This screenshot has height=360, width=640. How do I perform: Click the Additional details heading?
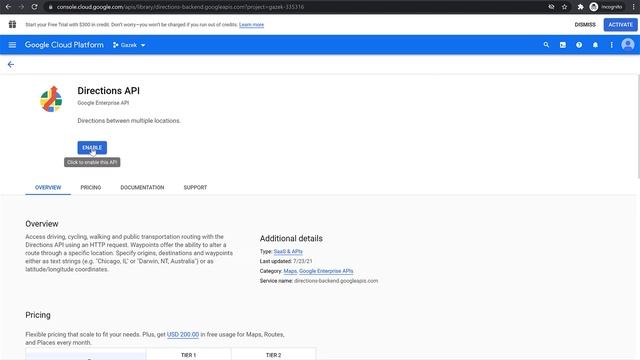(291, 238)
